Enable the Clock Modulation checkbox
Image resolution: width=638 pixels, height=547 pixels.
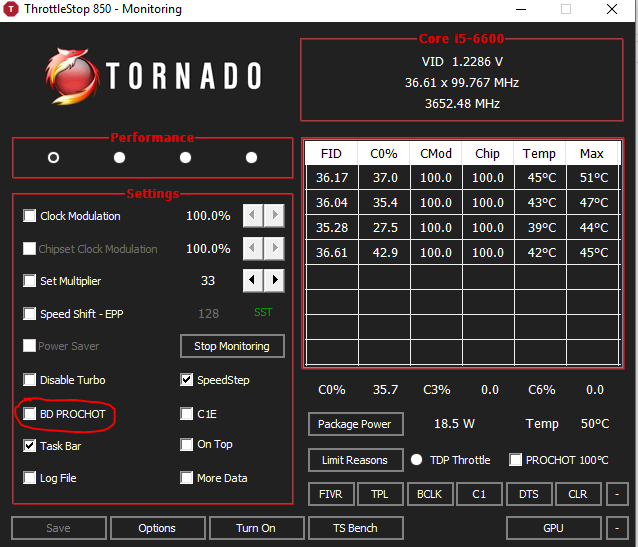point(29,216)
